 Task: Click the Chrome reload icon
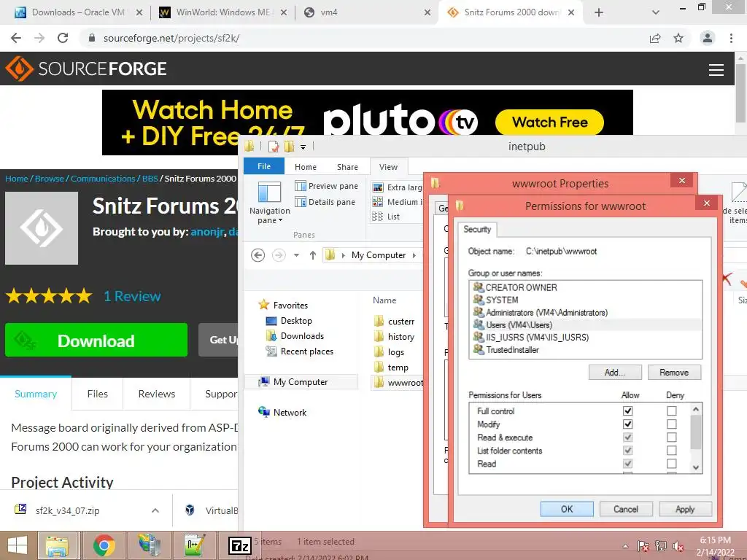(x=63, y=38)
